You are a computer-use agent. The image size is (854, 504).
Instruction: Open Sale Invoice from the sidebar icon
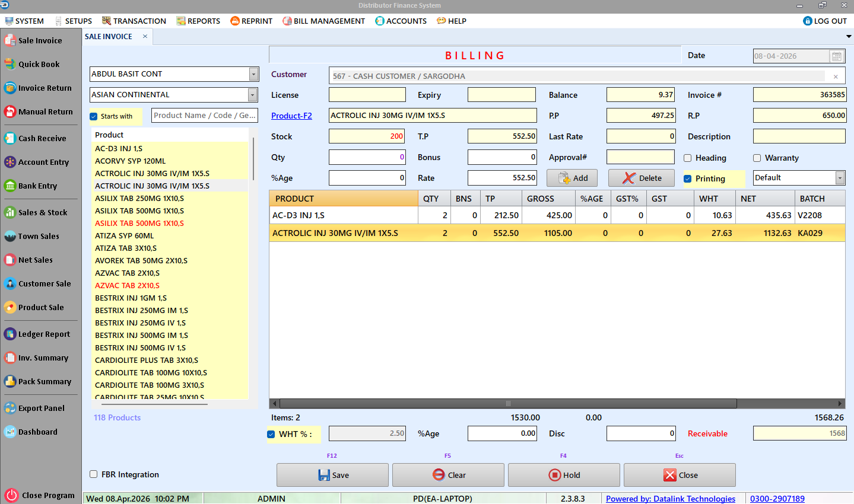pos(9,40)
